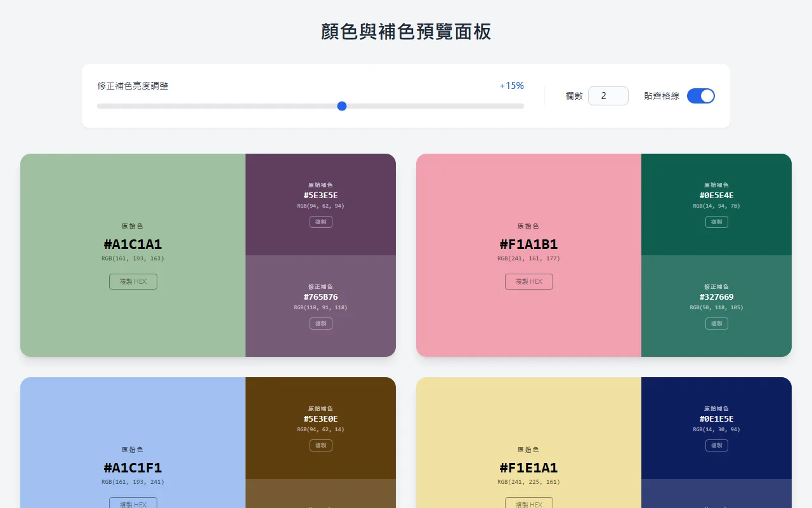Click 複製 under complement #5E3E5E

pyautogui.click(x=321, y=222)
